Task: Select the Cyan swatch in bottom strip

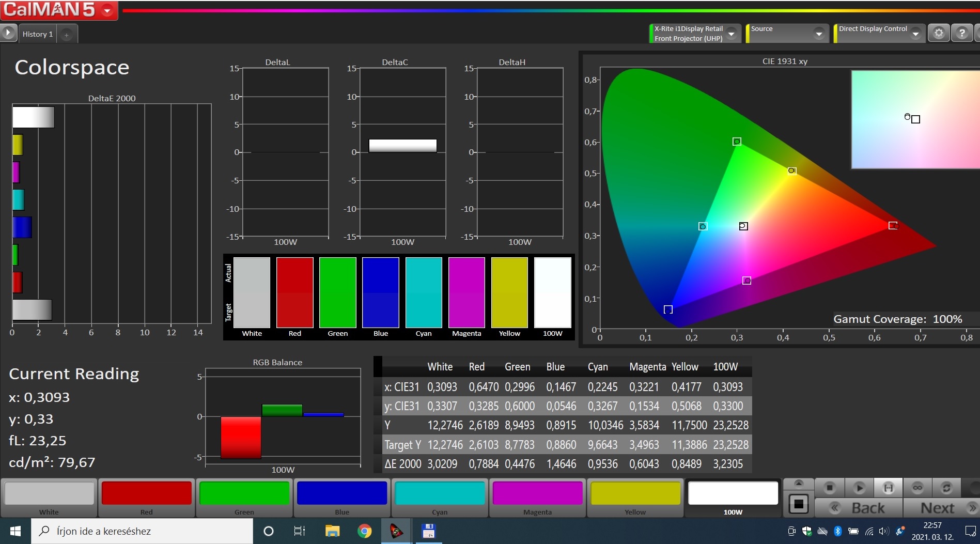Action: pos(440,497)
